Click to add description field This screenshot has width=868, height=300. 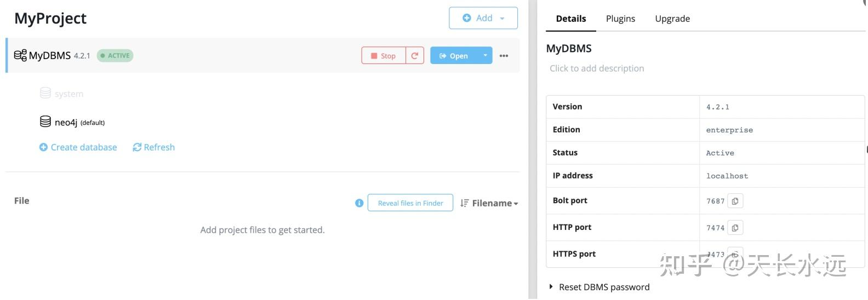597,68
